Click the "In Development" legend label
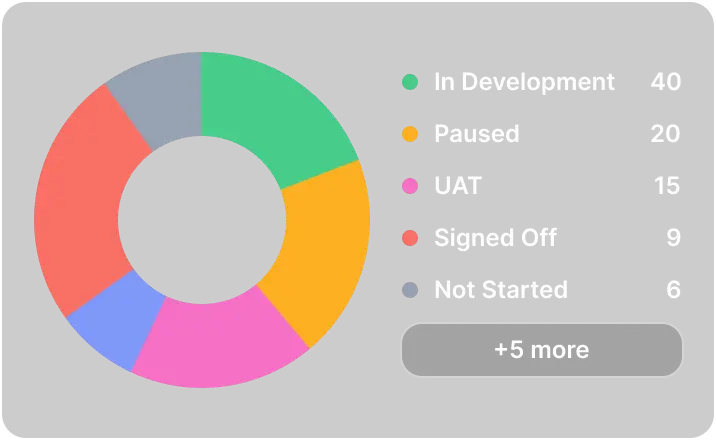716x440 pixels. (524, 82)
